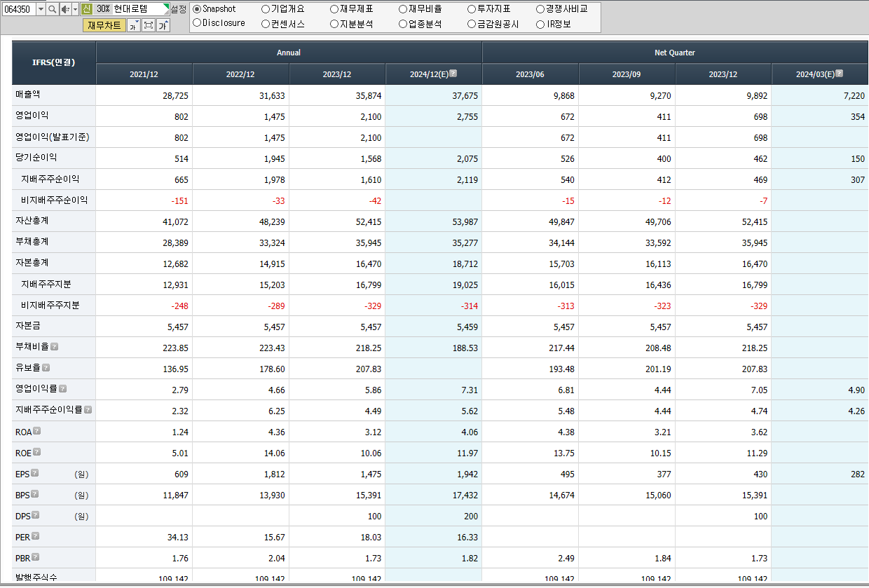Click the 2023/06 column header
Screen dimensions: 869x588
(530, 74)
